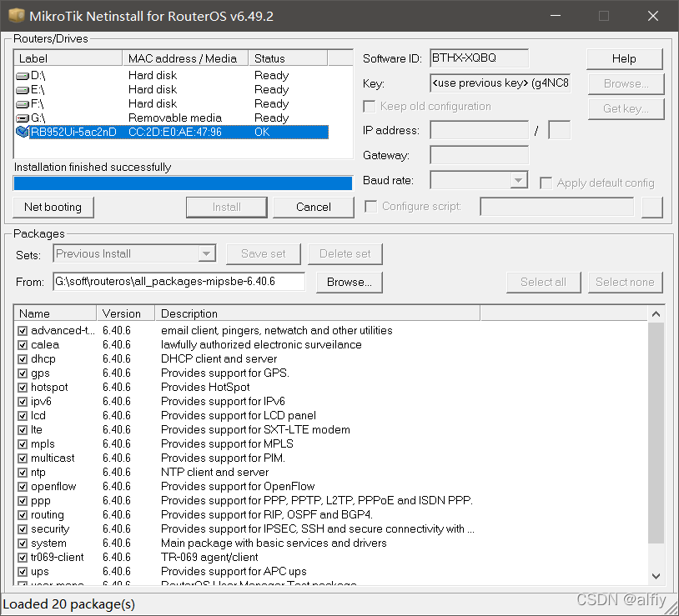The width and height of the screenshot is (679, 616).
Task: Click the blue installation progress bar
Action: click(x=183, y=183)
